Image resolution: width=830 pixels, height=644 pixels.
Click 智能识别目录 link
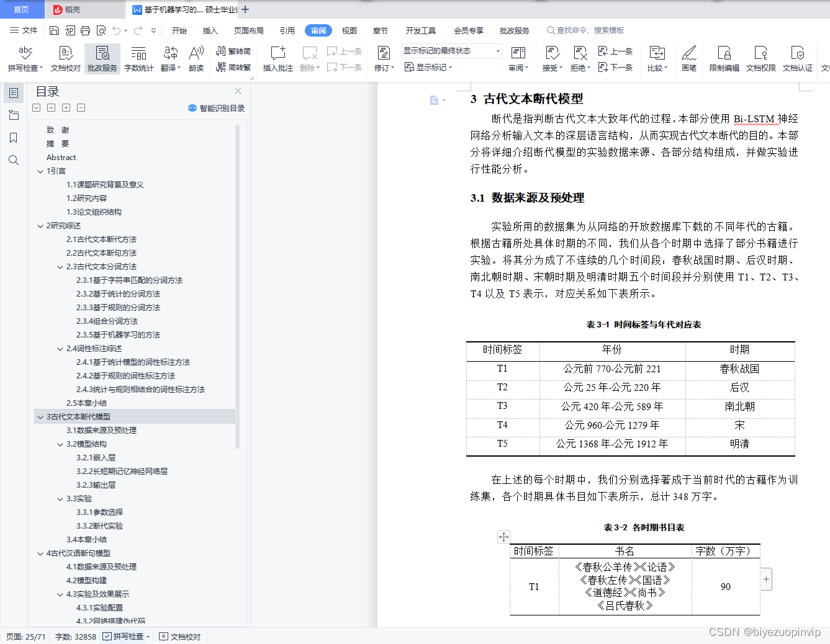tap(216, 108)
